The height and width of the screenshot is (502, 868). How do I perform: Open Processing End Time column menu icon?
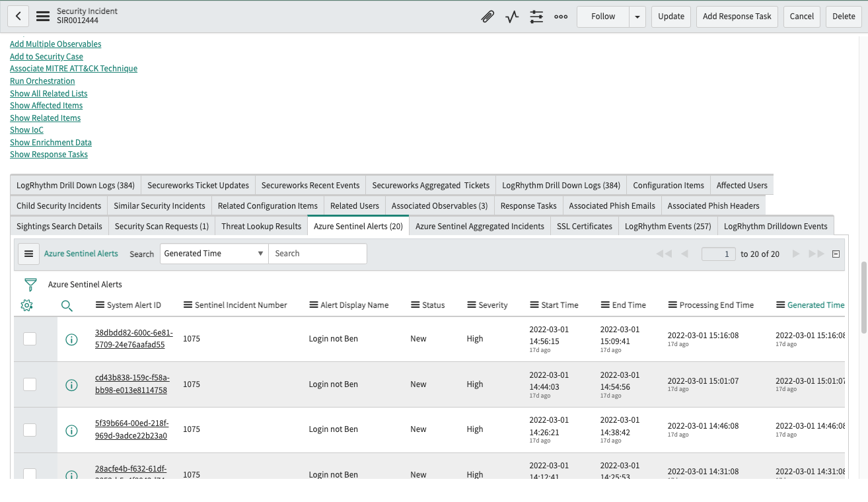click(x=673, y=305)
